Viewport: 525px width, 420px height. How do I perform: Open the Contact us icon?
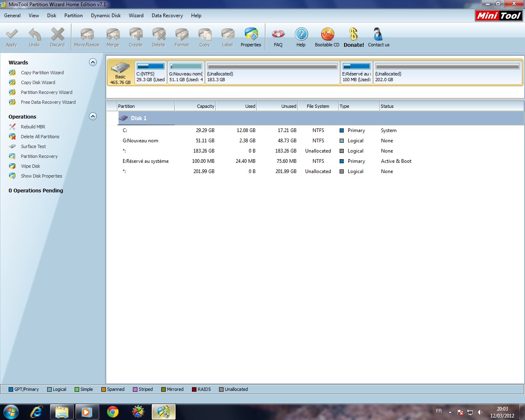tap(379, 37)
